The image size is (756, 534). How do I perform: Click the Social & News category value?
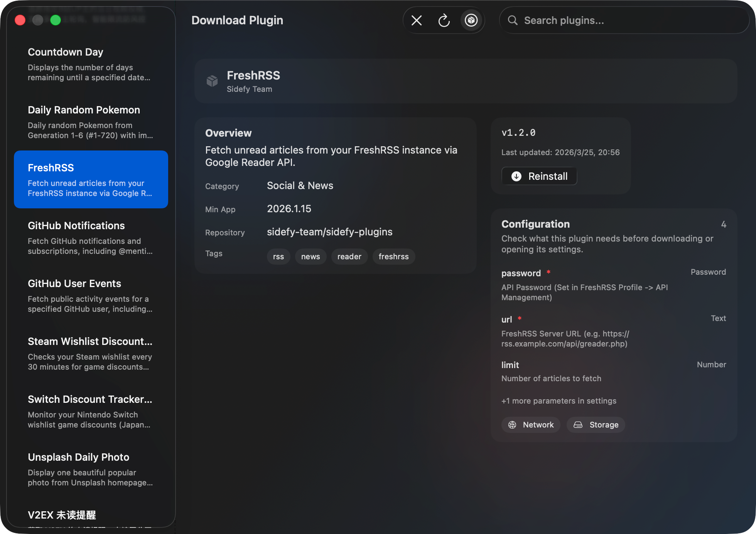click(x=300, y=186)
